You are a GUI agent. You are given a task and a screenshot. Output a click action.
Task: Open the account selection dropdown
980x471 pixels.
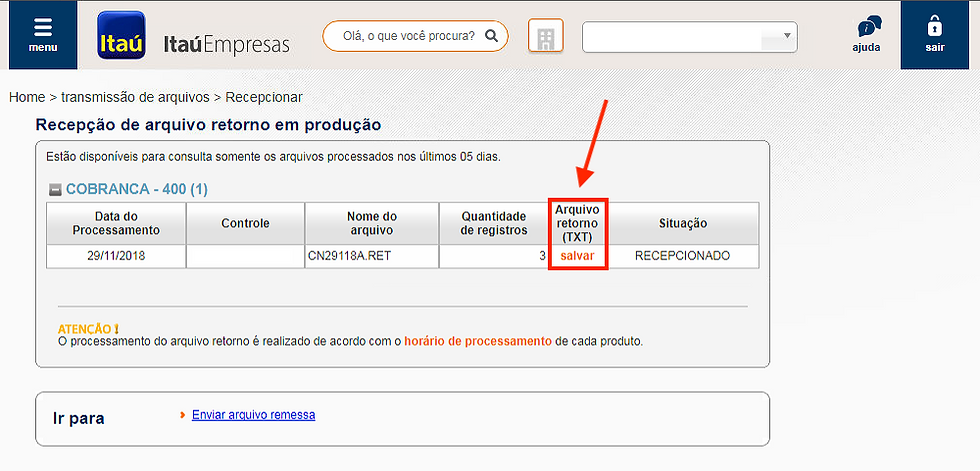coord(689,37)
